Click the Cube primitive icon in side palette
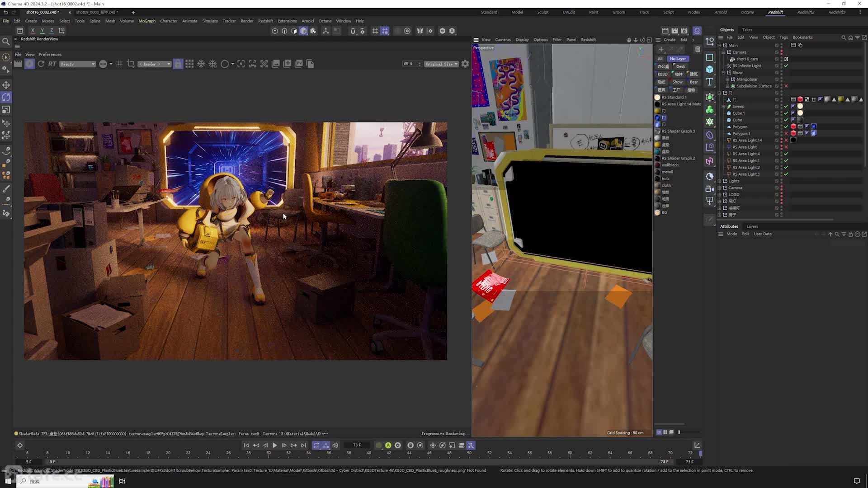The image size is (868, 488). click(710, 69)
